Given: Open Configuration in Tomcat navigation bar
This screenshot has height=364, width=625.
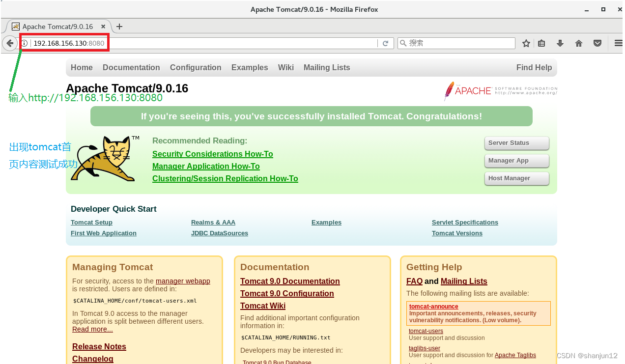Looking at the screenshot, I should pyautogui.click(x=196, y=68).
